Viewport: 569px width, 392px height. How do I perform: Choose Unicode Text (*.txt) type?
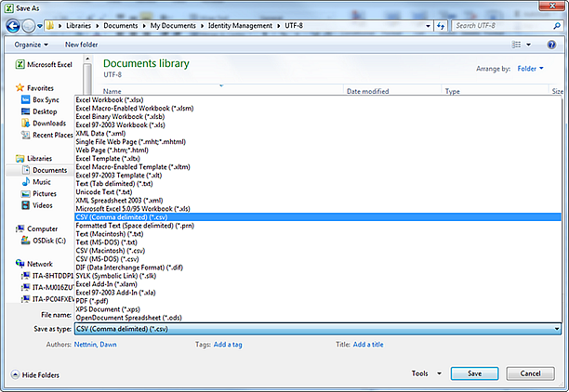[x=318, y=192]
